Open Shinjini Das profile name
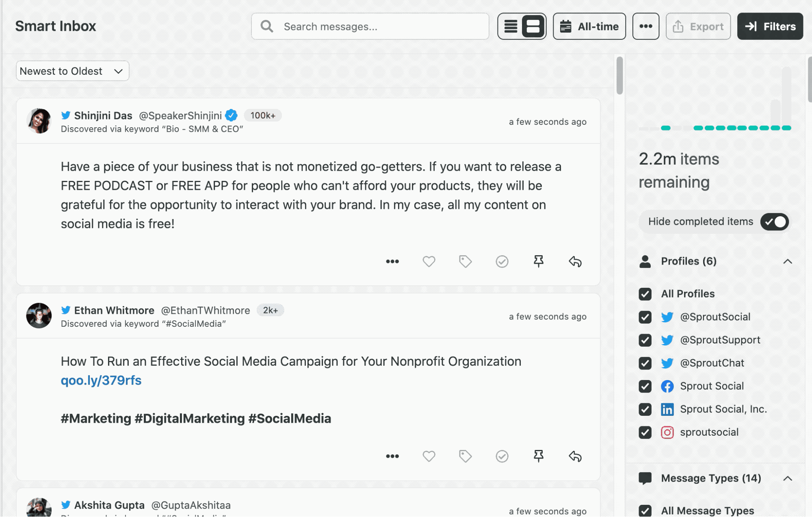This screenshot has height=517, width=812. coord(103,115)
